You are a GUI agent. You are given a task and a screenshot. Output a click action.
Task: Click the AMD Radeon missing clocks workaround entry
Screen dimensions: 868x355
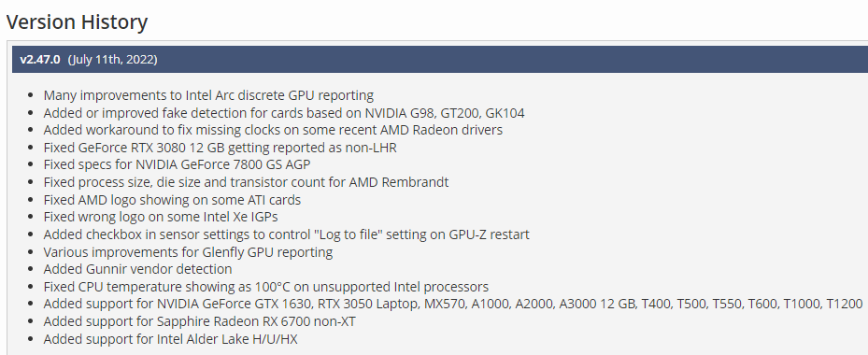(x=273, y=130)
